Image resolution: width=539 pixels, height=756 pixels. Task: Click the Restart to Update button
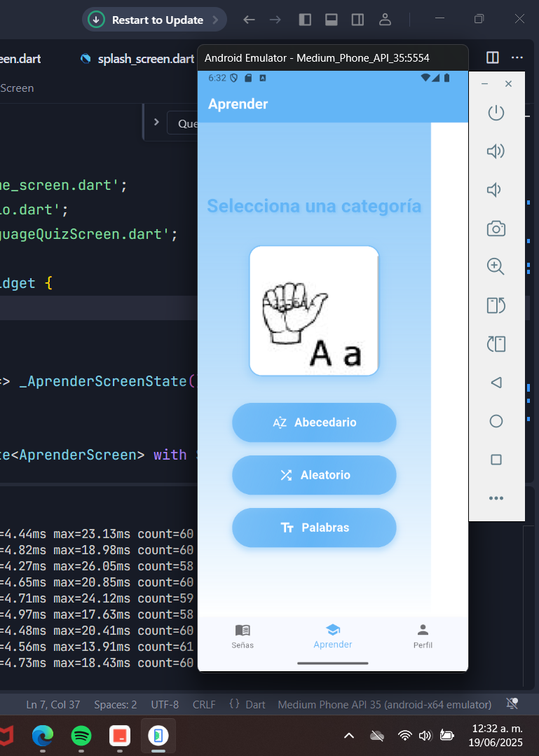click(x=154, y=20)
